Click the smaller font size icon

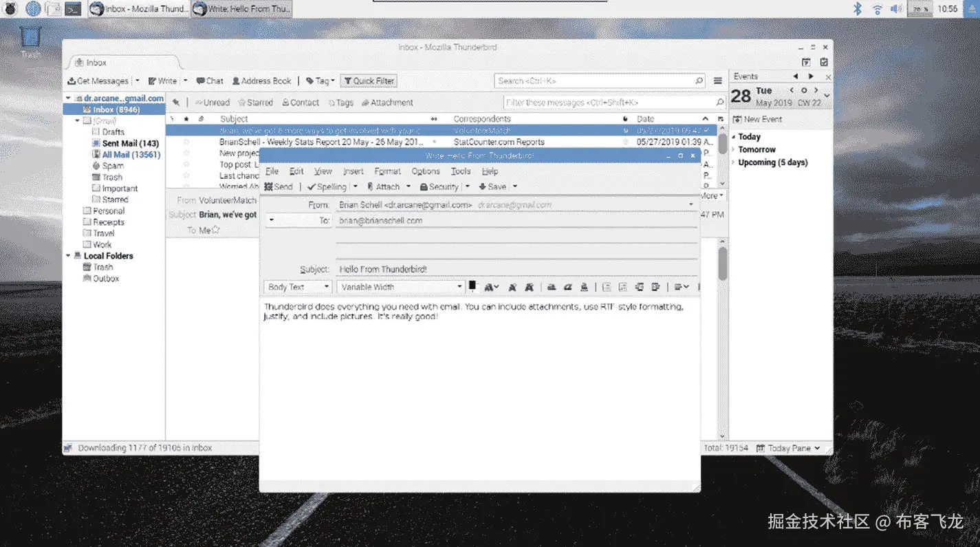tap(512, 287)
